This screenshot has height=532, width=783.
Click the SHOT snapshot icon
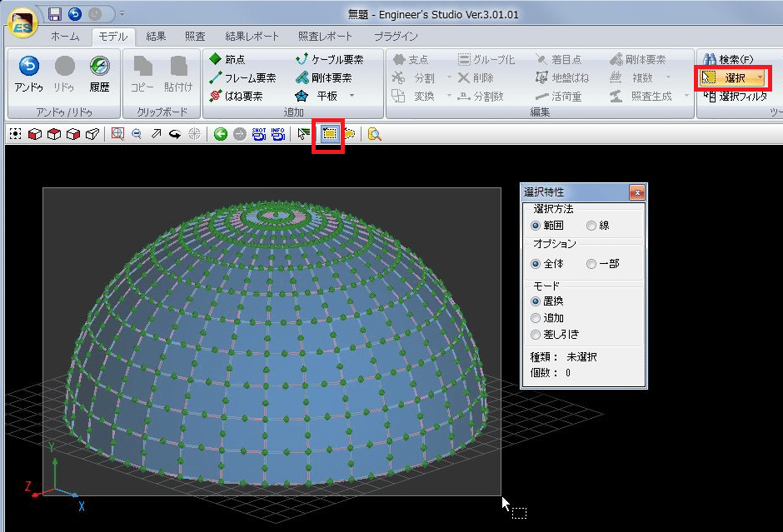(x=259, y=134)
